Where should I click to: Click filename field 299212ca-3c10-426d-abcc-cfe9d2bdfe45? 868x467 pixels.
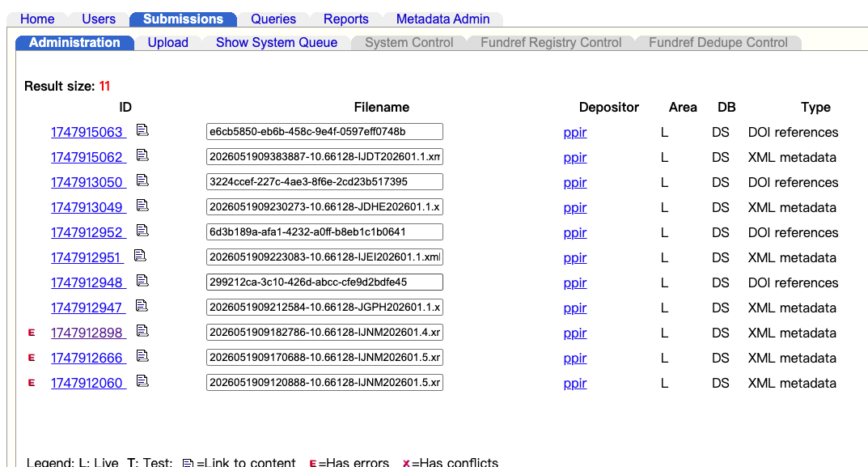(324, 282)
